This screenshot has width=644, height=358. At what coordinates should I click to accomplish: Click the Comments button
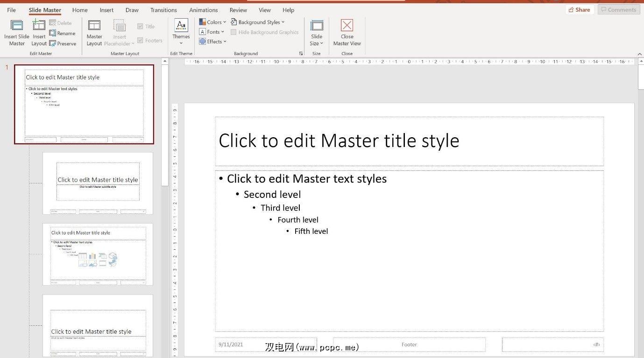coord(618,10)
